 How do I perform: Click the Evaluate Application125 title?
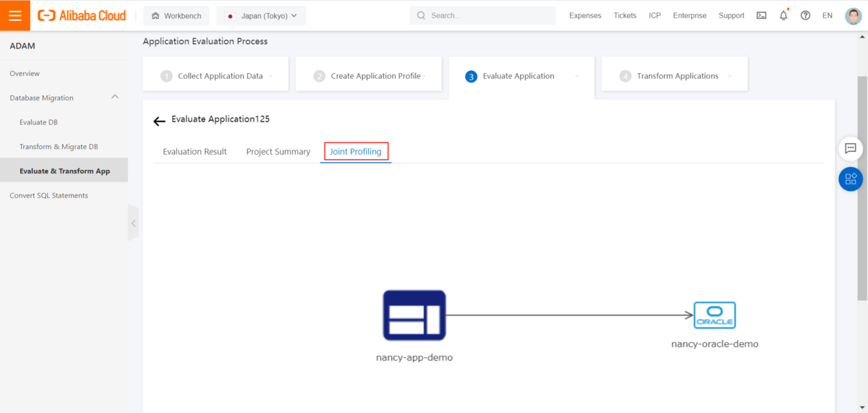pos(221,119)
